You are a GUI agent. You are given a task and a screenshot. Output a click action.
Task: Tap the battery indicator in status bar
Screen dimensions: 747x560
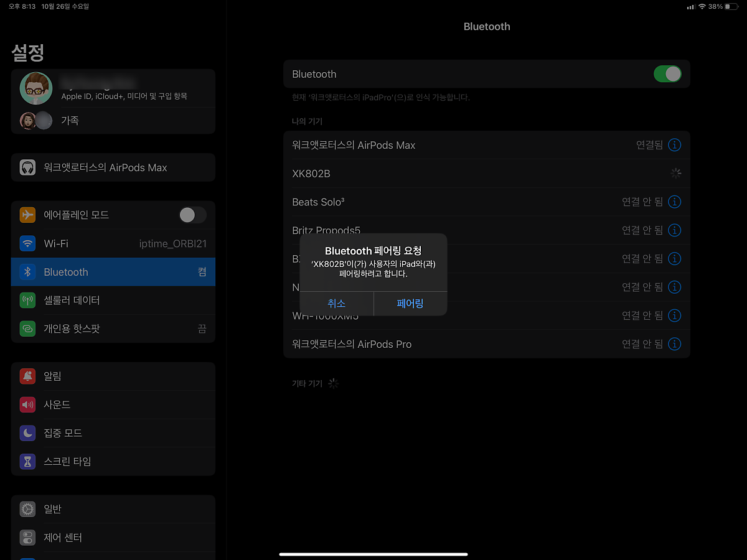[x=731, y=6]
